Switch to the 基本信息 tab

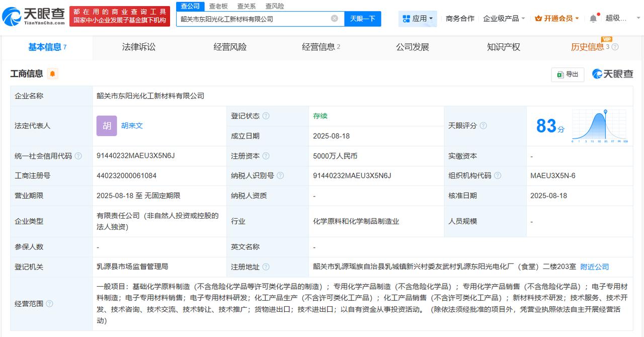coord(47,47)
